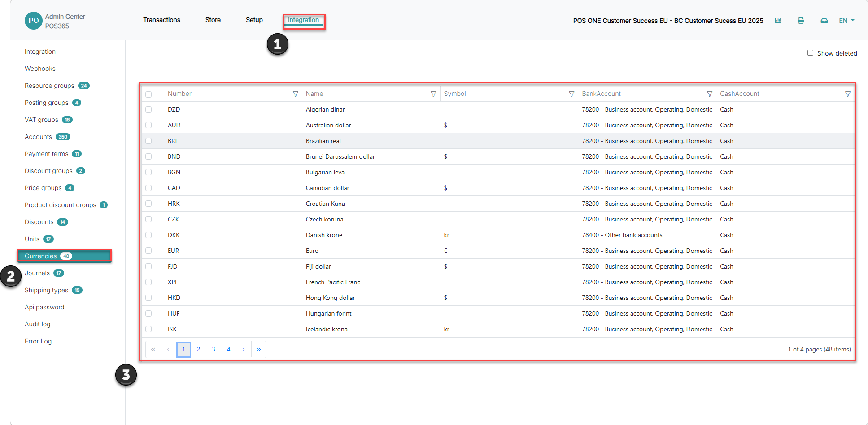Open Shipping types section
Image resolution: width=868 pixels, height=425 pixels.
[x=53, y=290]
